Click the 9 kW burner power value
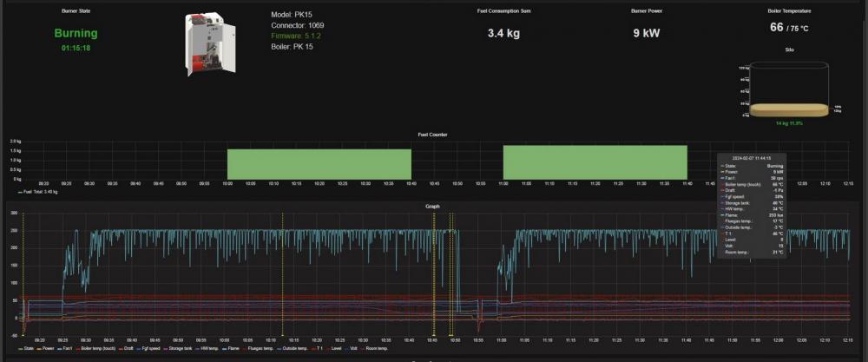 point(647,33)
